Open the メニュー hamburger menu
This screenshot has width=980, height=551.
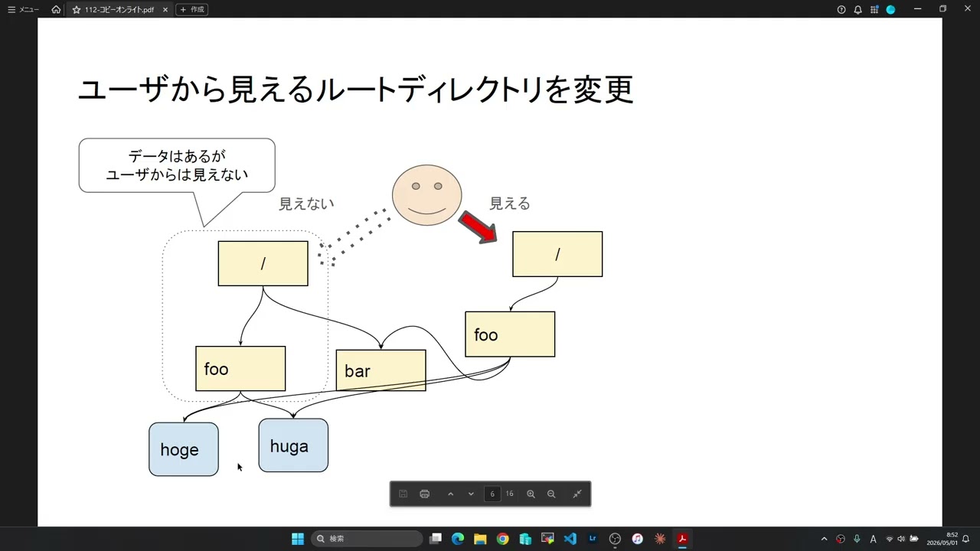[23, 9]
